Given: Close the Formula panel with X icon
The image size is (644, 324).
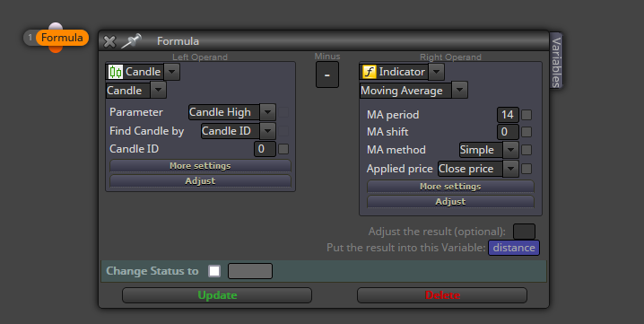Looking at the screenshot, I should (x=109, y=41).
